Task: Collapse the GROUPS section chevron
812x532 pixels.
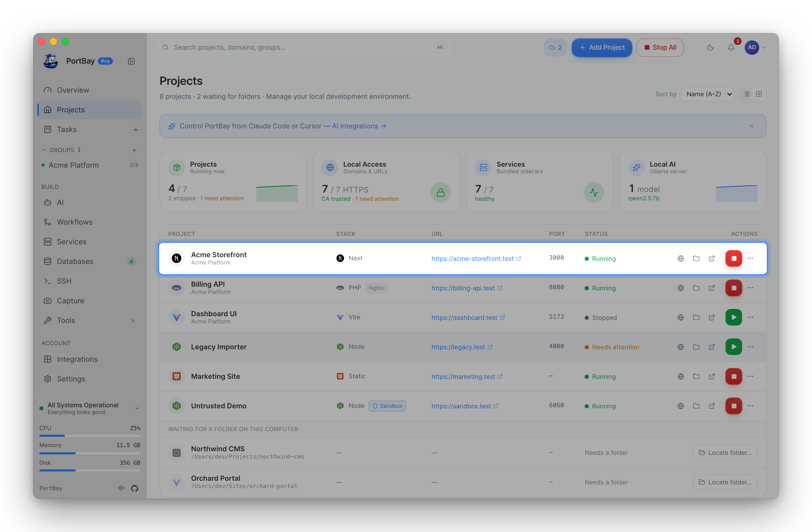Action: coord(44,150)
